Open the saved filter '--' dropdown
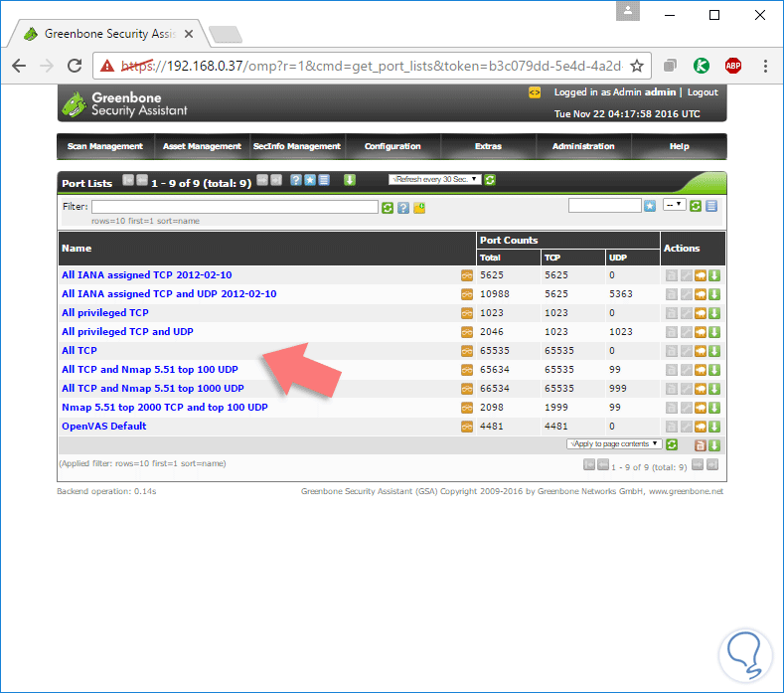This screenshot has width=784, height=693. [674, 205]
